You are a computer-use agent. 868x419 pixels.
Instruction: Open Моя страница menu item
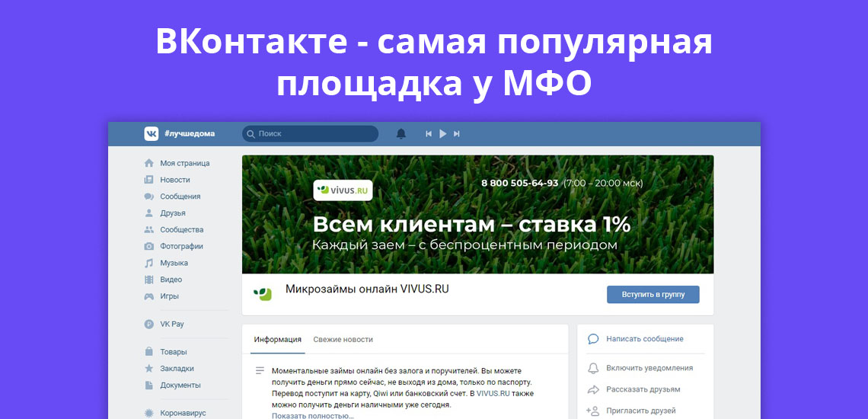(x=185, y=163)
